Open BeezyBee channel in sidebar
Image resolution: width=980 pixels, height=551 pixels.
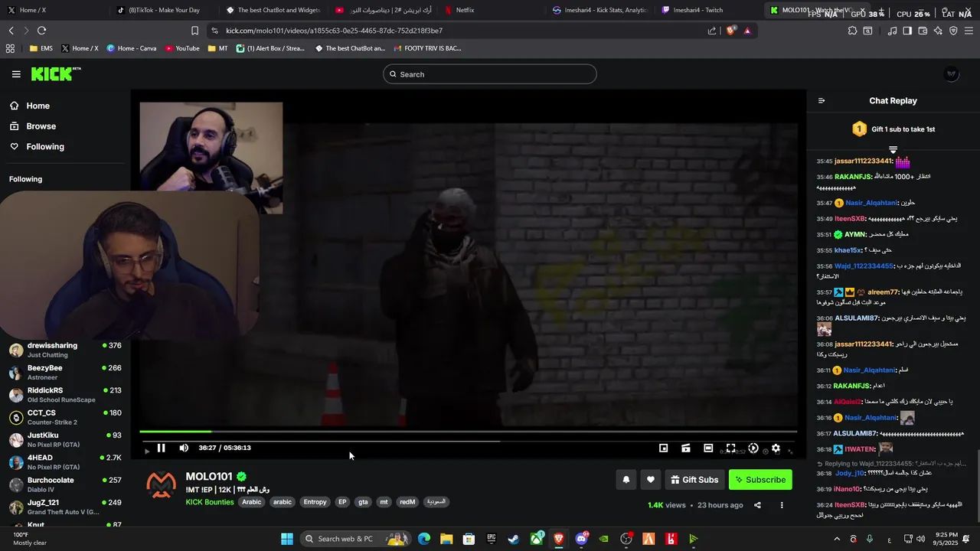coord(65,373)
